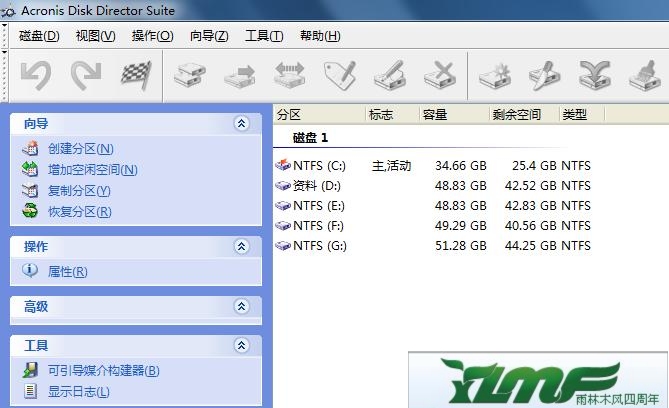Viewport: 669px width, 408px height.
Task: Click the format partition pencil-disk icon
Action: 390,76
